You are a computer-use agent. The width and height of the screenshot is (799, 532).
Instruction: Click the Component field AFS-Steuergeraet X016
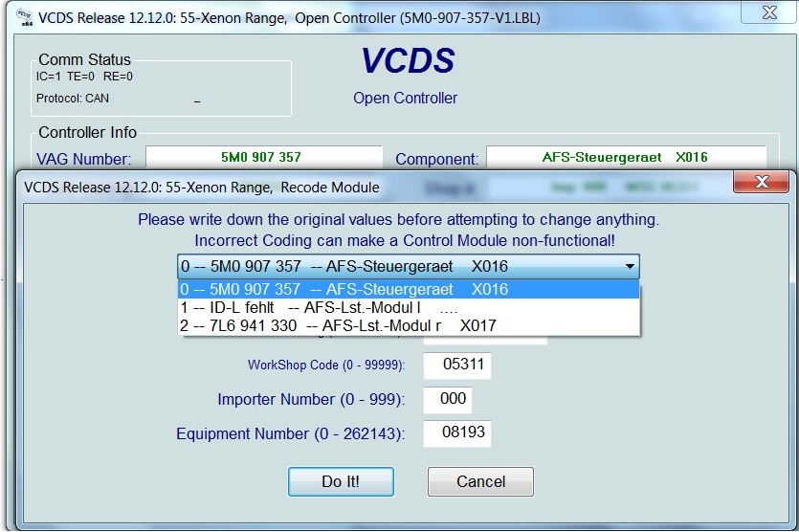626,158
